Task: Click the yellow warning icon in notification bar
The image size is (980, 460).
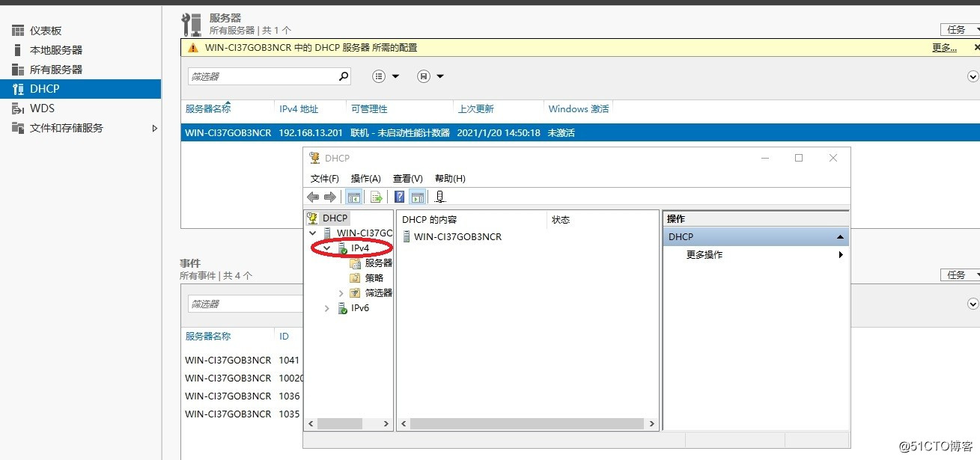Action: pyautogui.click(x=193, y=48)
